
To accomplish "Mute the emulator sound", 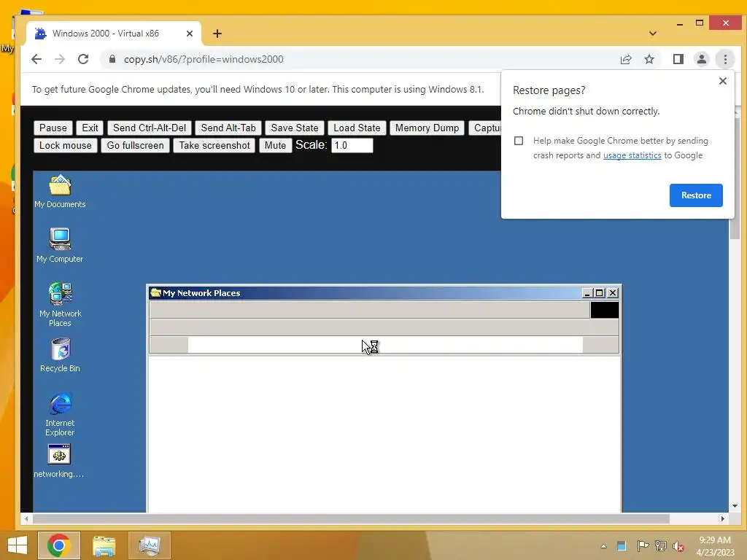I will (275, 145).
